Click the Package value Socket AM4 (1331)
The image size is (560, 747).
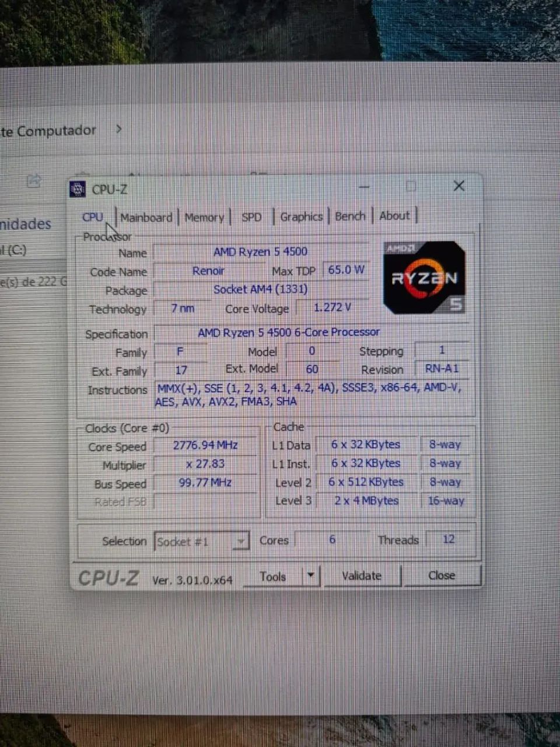coord(260,289)
